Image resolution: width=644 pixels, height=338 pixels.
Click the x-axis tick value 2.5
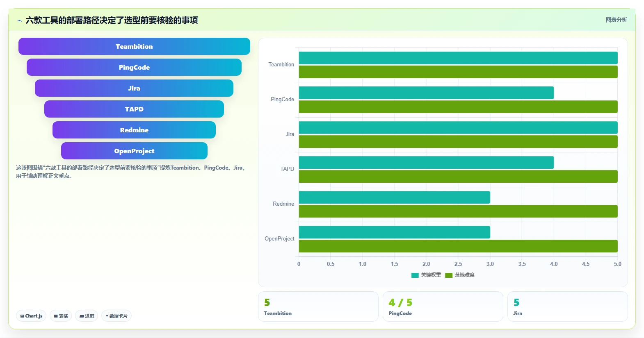458,264
